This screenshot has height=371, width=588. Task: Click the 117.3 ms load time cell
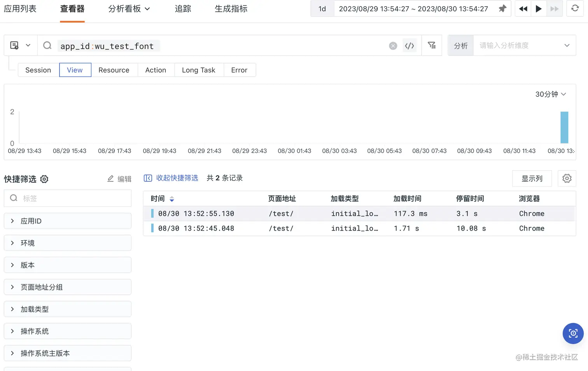(x=410, y=213)
